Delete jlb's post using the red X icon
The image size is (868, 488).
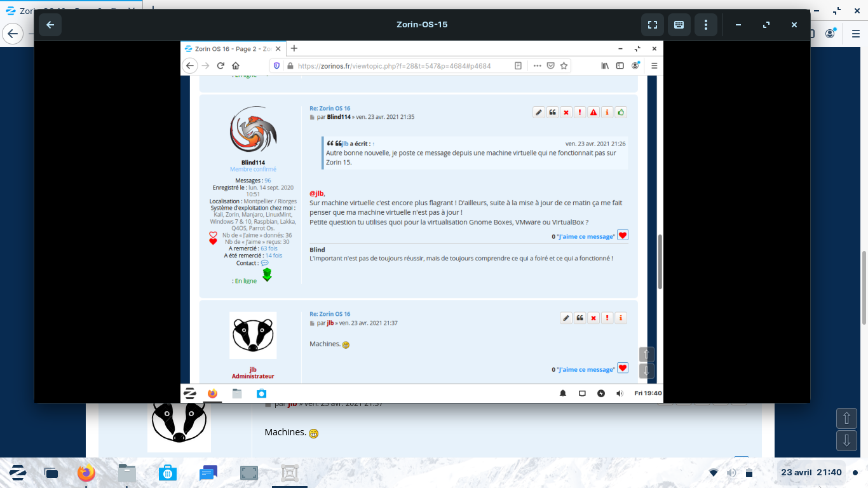[593, 318]
